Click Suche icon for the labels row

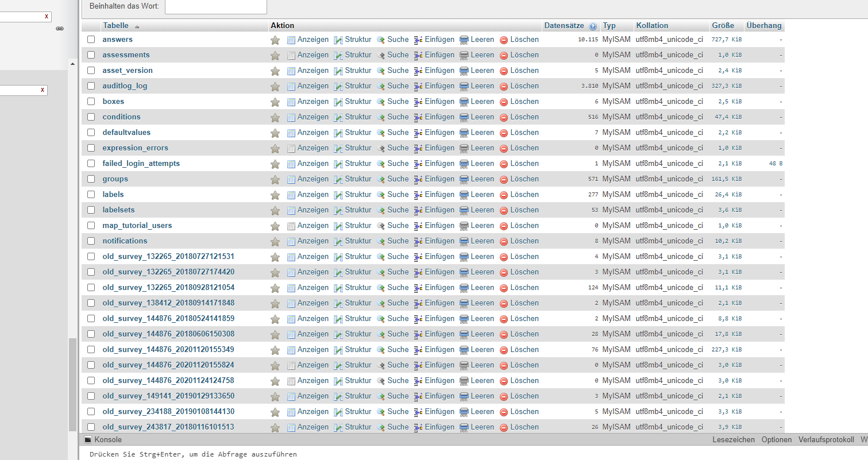[381, 195]
